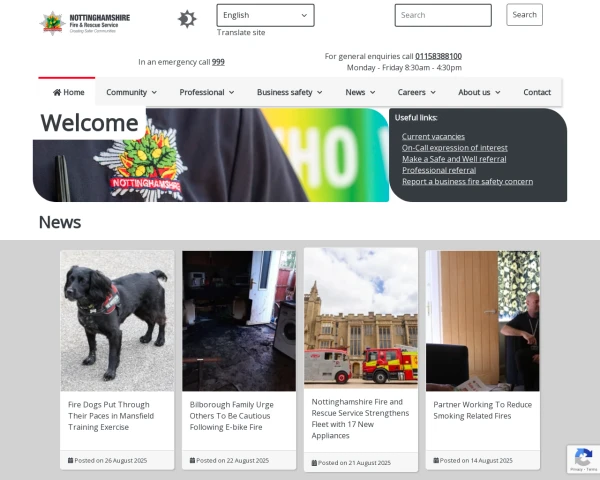Expand the About us chevron arrow
This screenshot has width=600, height=480.
497,92
